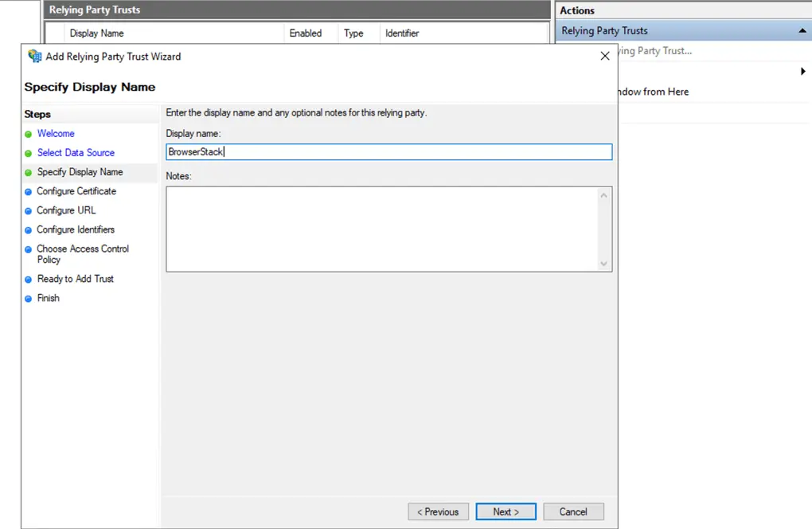The height and width of the screenshot is (529, 812).
Task: Cancel the relying party trust wizard
Action: tap(573, 511)
